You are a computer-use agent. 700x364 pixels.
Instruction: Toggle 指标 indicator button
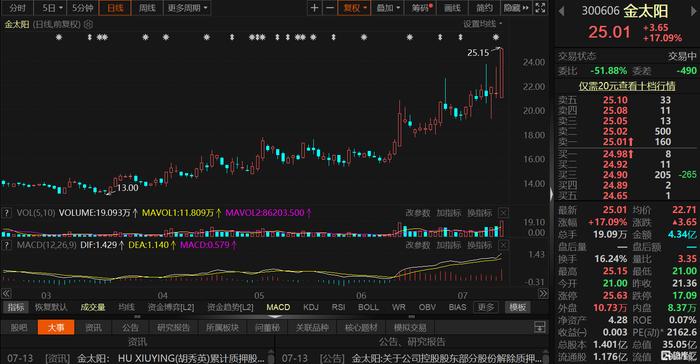tap(16, 307)
